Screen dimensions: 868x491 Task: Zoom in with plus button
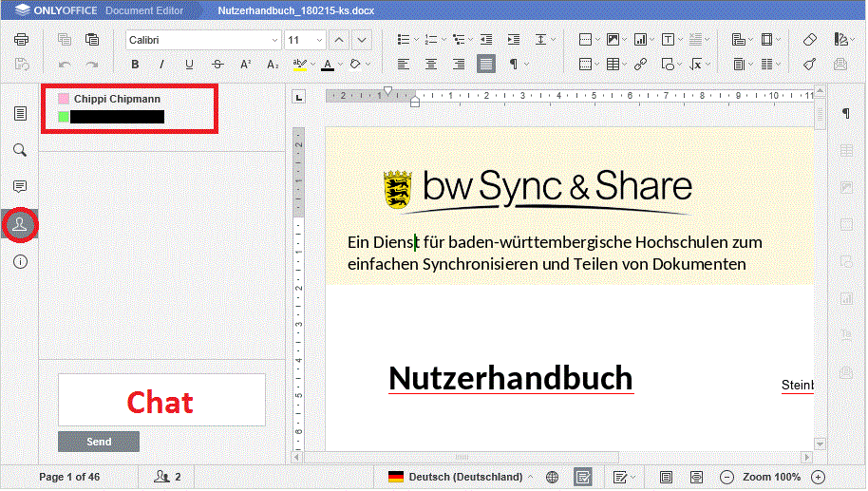point(818,477)
